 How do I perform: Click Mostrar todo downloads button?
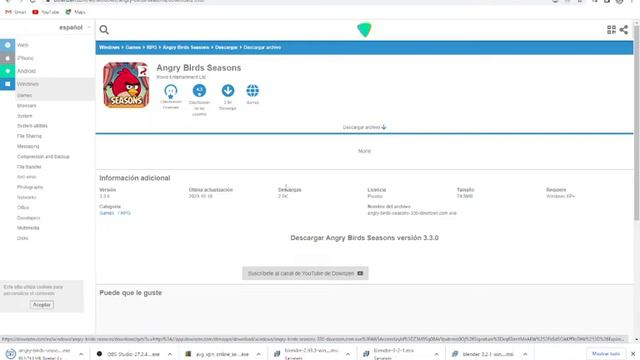[x=606, y=353]
